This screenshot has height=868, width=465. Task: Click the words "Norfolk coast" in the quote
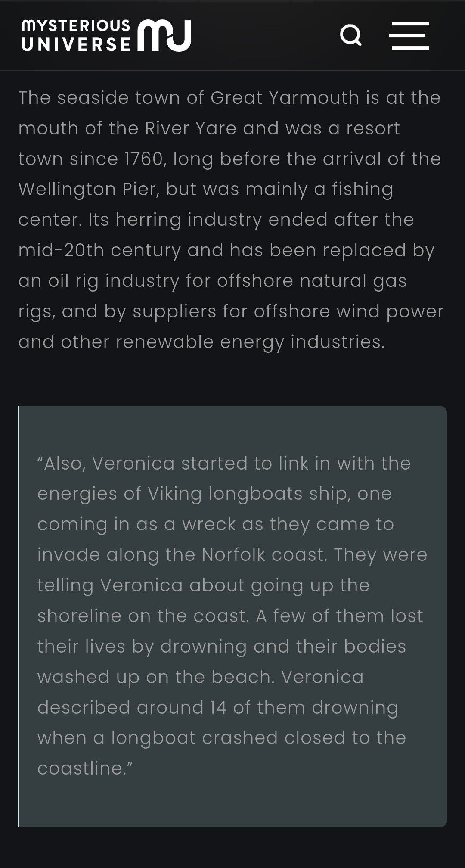(x=263, y=555)
